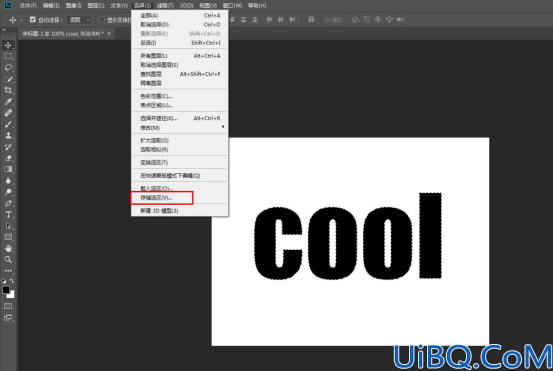Choose 取消选择(D) menu item
The image size is (553, 371).
[x=180, y=24]
